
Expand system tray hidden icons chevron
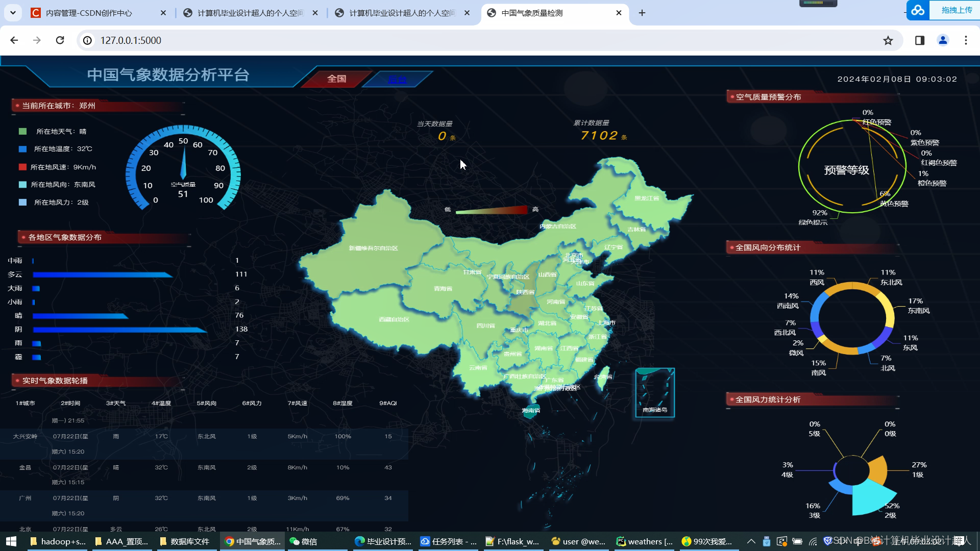(x=751, y=541)
